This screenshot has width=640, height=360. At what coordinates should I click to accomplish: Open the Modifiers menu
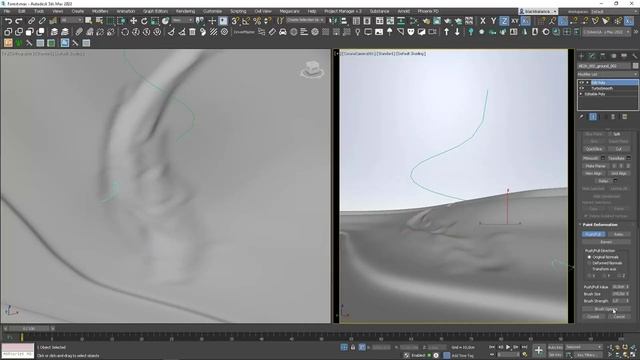[x=100, y=11]
